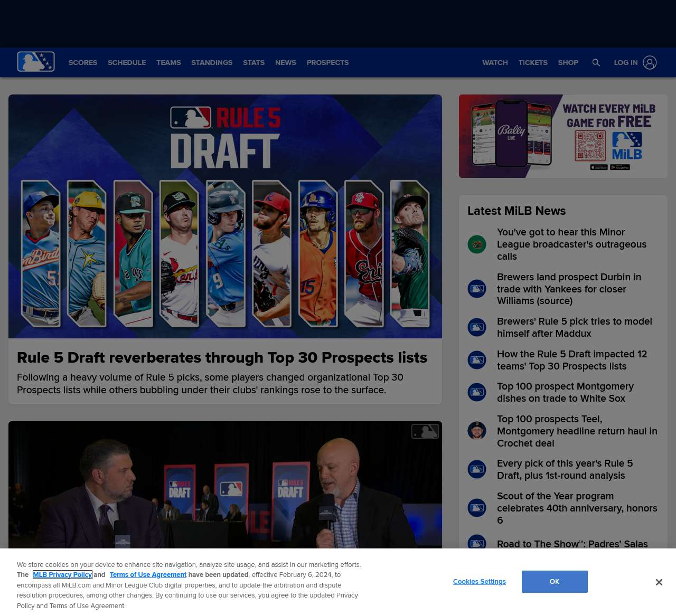Go to Tickets in the header
The image size is (676, 616).
(x=533, y=62)
